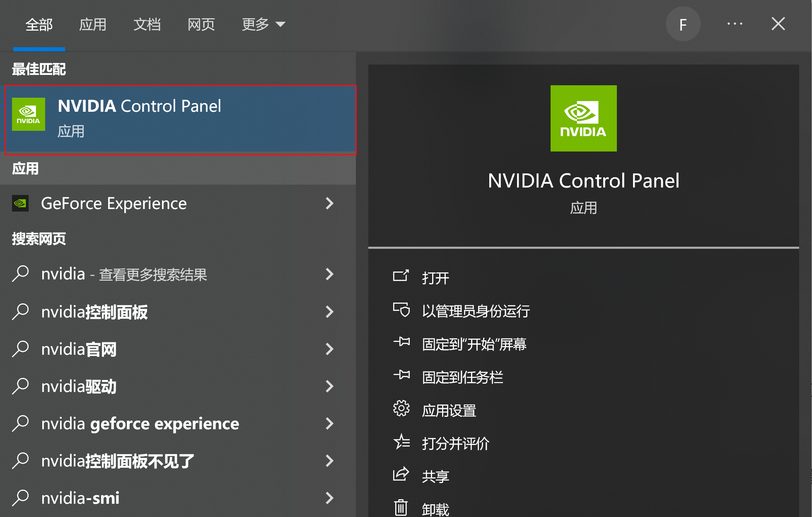Choose 固定到任务栏

tap(462, 377)
